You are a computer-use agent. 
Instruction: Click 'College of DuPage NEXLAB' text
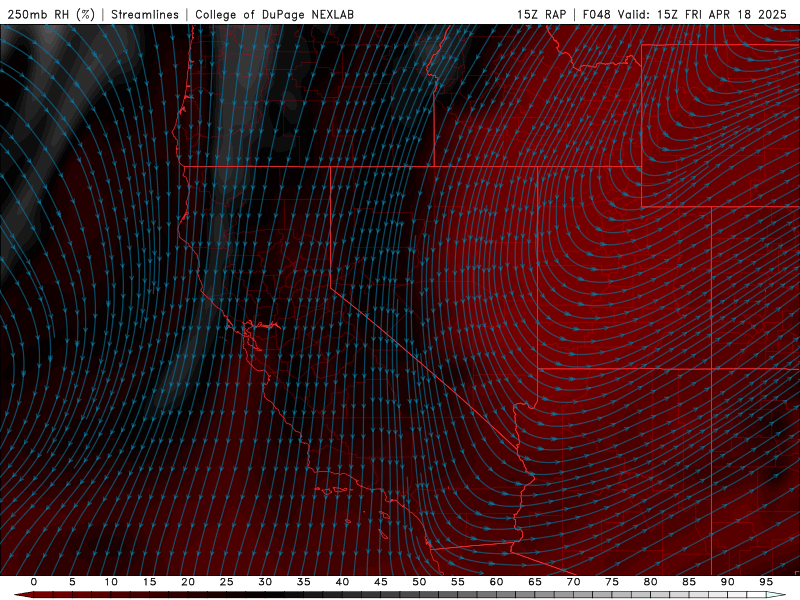tap(274, 14)
